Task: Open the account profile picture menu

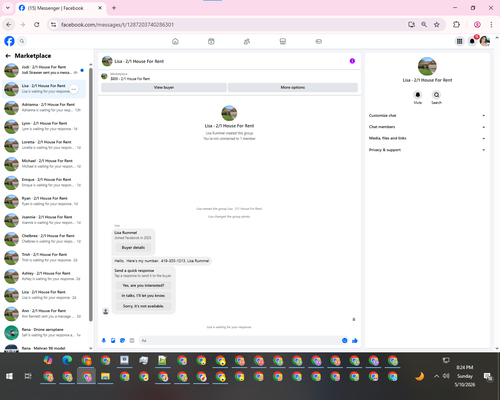Action: pyautogui.click(x=485, y=41)
